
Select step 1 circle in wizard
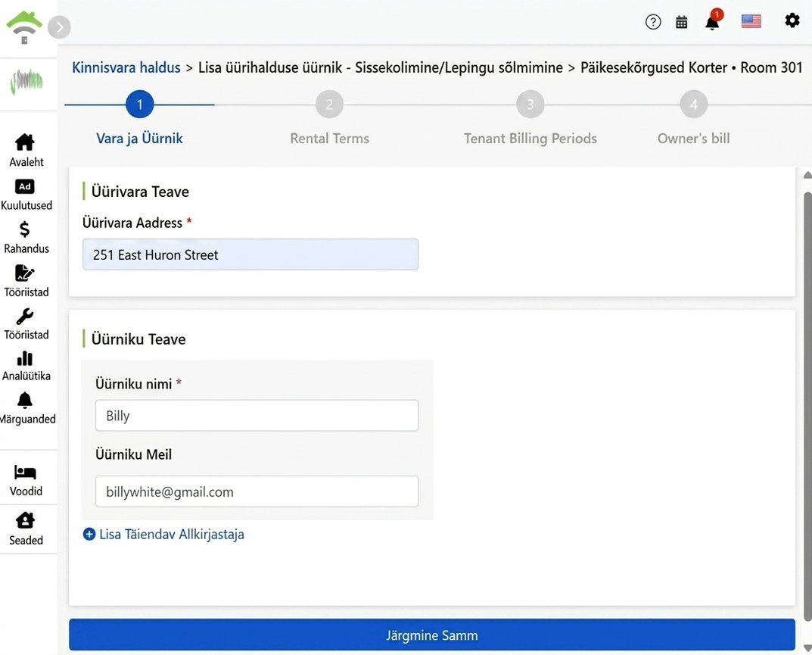tap(139, 104)
